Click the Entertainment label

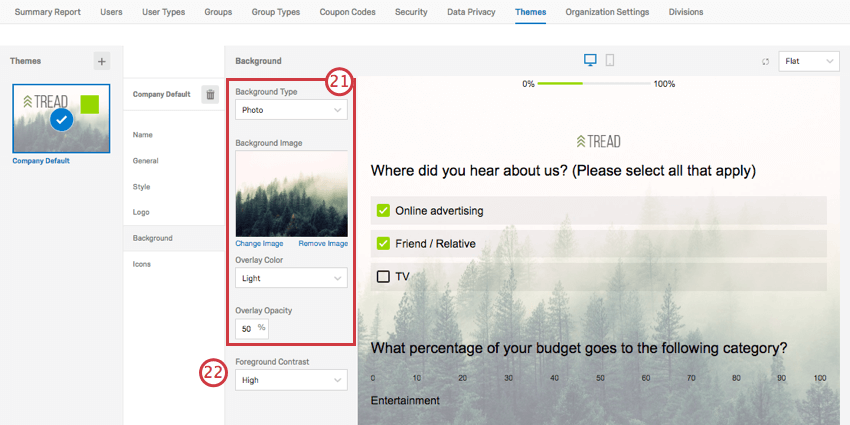click(405, 401)
